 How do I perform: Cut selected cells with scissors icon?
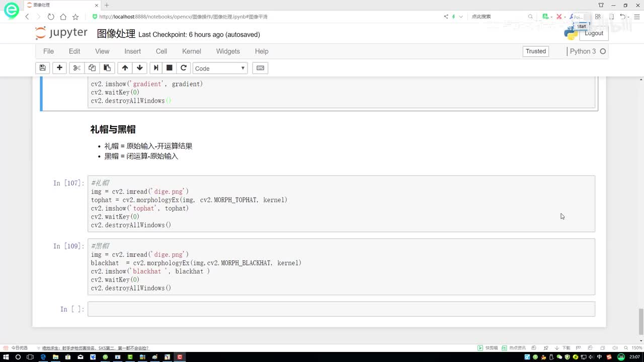click(76, 68)
